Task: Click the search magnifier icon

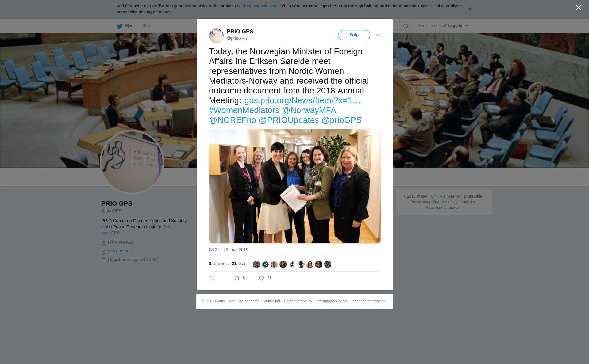Action: pos(406,26)
